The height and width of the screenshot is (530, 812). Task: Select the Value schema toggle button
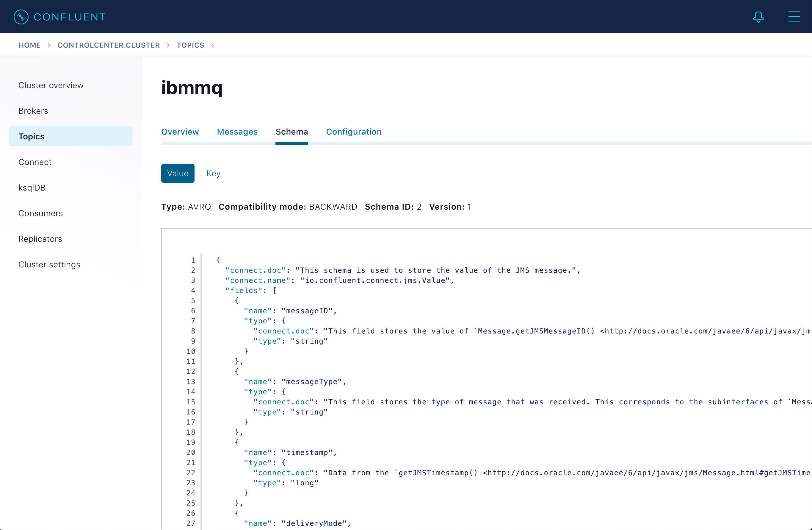178,174
